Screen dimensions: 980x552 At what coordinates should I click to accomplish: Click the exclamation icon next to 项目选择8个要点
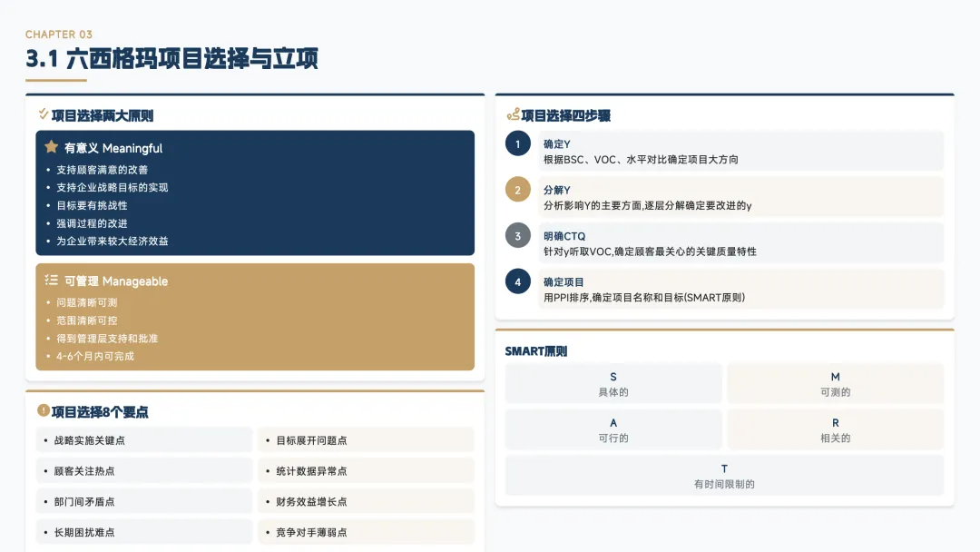pyautogui.click(x=44, y=410)
